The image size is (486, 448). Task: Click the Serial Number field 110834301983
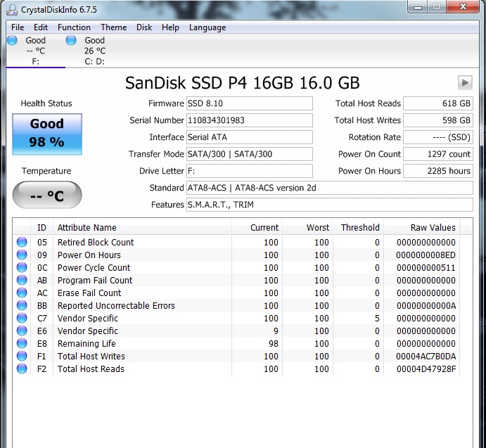[x=250, y=120]
